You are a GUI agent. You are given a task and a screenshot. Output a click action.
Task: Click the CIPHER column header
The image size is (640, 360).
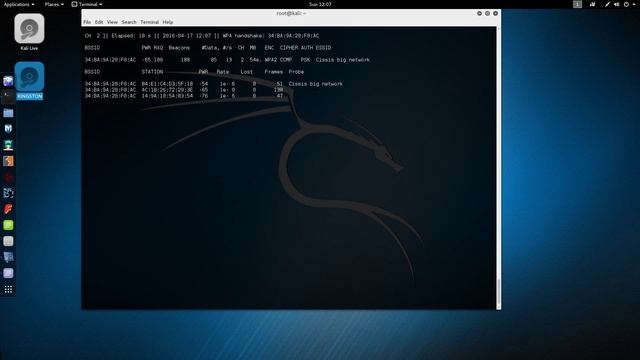point(289,48)
